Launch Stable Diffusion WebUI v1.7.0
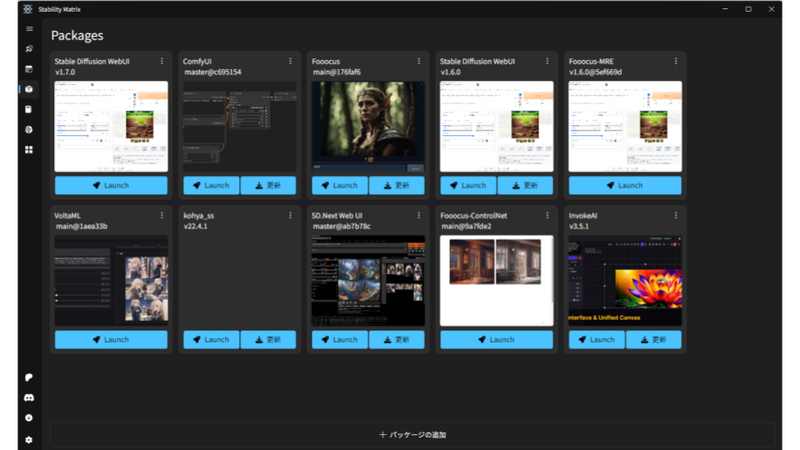Image resolution: width=800 pixels, height=450 pixels. tap(111, 185)
